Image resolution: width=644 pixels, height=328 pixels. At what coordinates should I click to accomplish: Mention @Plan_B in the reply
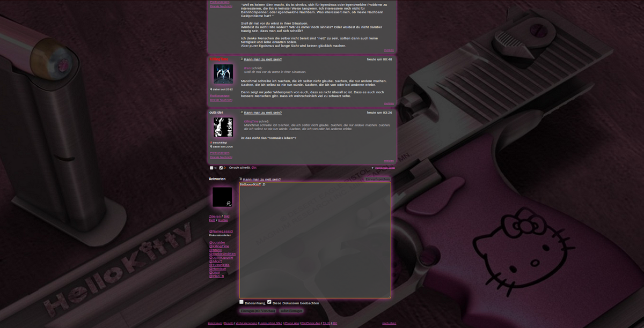[217, 277]
